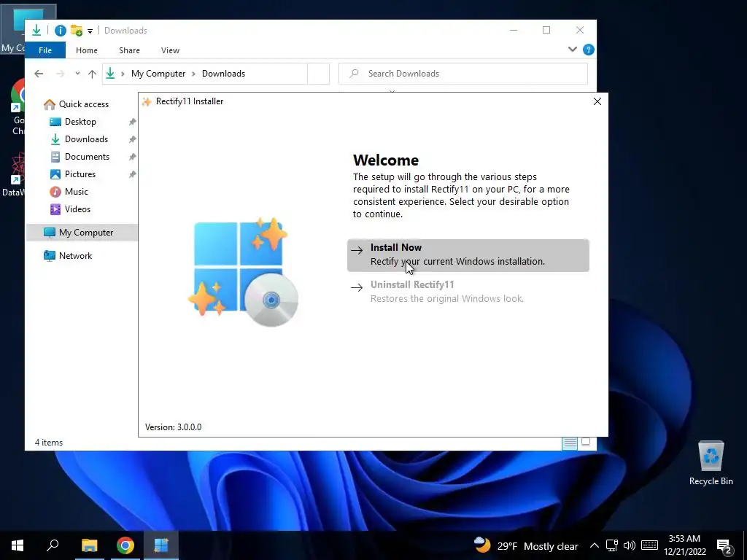Screen dimensions: 747x560
Task: Maximize the Downloads Explorer window
Action: point(546,30)
